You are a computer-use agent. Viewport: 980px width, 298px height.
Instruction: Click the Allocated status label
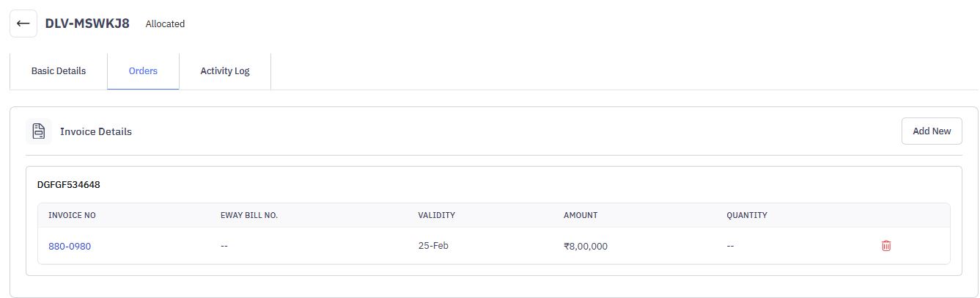coord(165,24)
